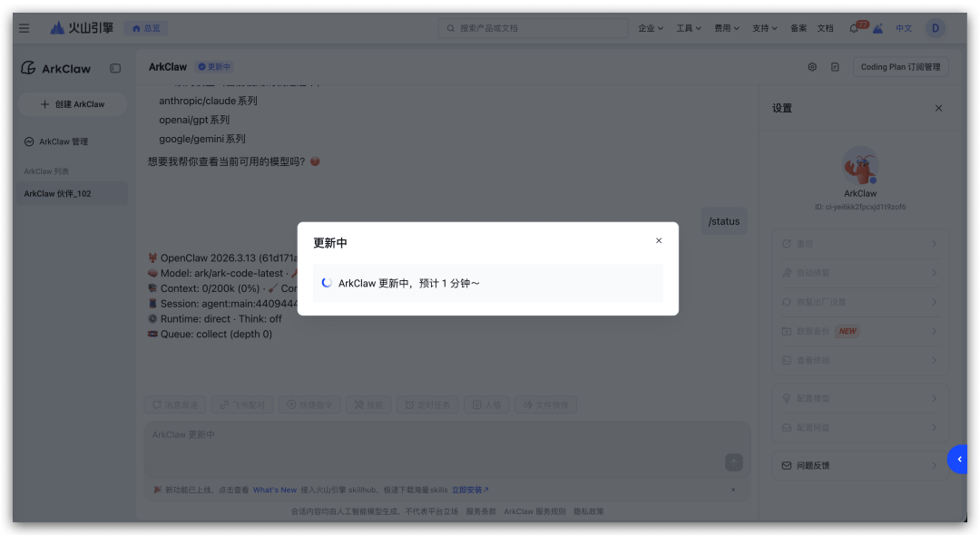This screenshot has height=535, width=980.
Task: Expand the 费用 dropdown menu
Action: 727,28
